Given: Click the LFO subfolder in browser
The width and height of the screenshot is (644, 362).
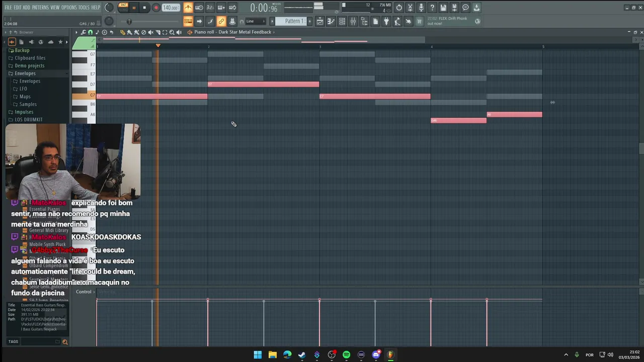Looking at the screenshot, I should (x=23, y=88).
